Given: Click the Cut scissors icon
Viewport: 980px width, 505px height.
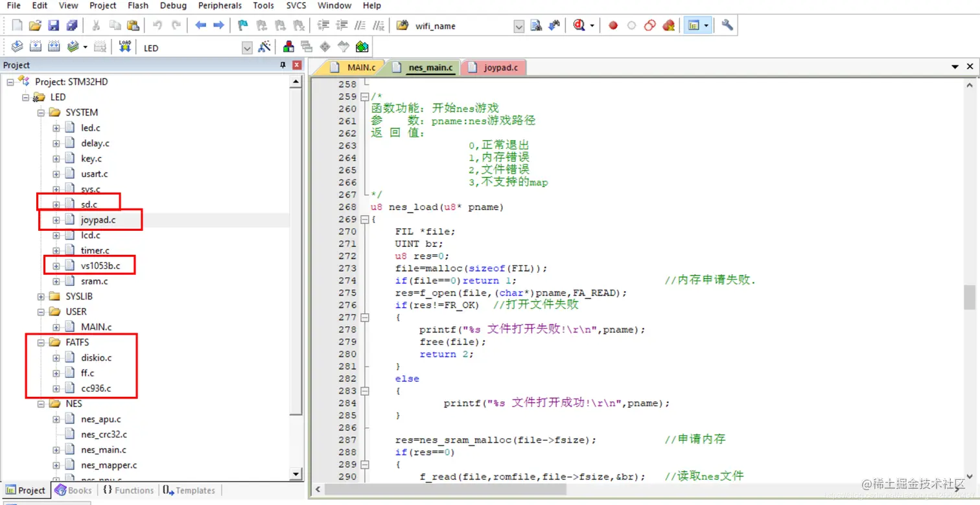Looking at the screenshot, I should [96, 25].
